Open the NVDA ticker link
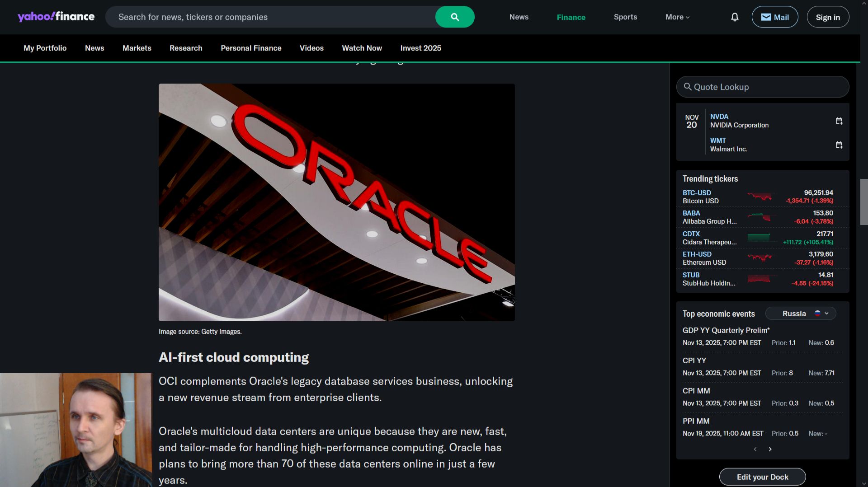This screenshot has height=487, width=868. point(719,117)
